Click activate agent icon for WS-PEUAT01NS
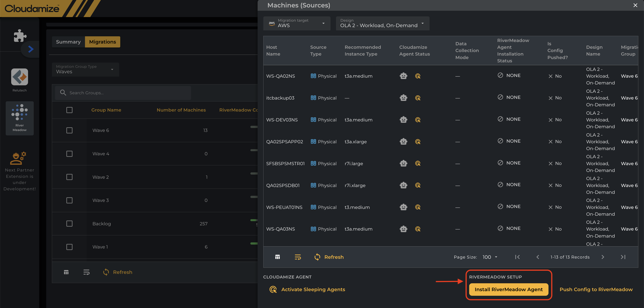The height and width of the screenshot is (308, 644). tap(418, 207)
